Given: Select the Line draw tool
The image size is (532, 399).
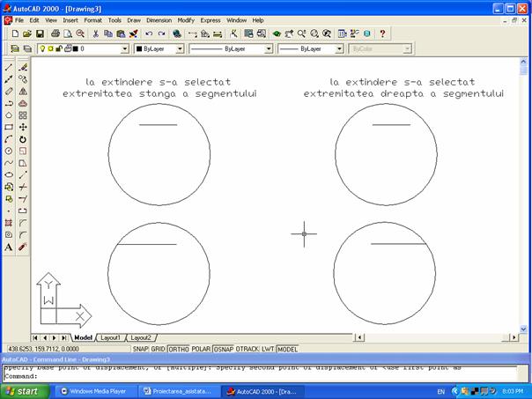Looking at the screenshot, I should tap(9, 67).
